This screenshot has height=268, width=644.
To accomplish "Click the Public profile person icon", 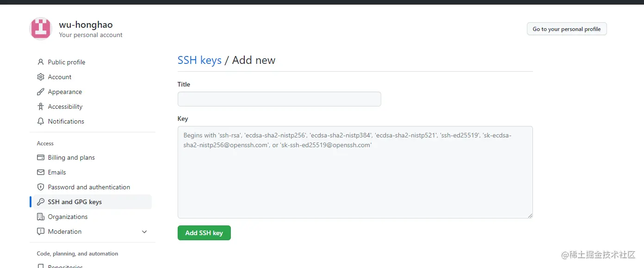I will click(41, 62).
